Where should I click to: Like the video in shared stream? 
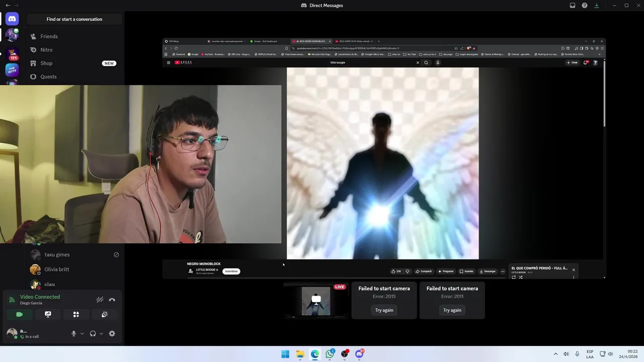click(x=396, y=271)
